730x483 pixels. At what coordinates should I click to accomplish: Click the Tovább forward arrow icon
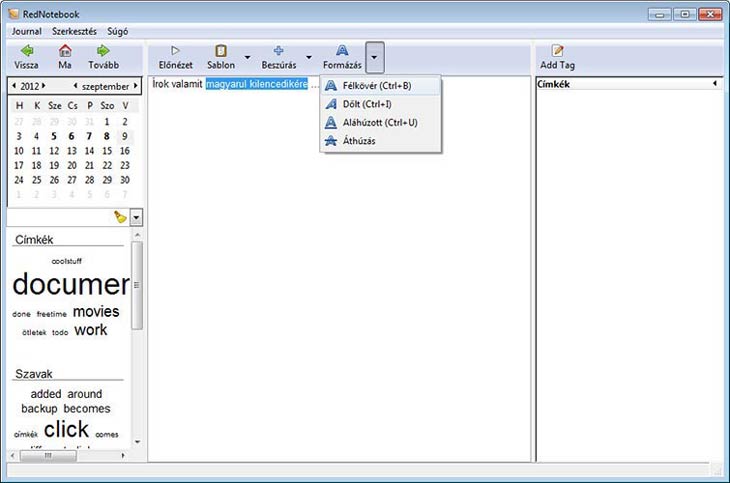click(102, 51)
